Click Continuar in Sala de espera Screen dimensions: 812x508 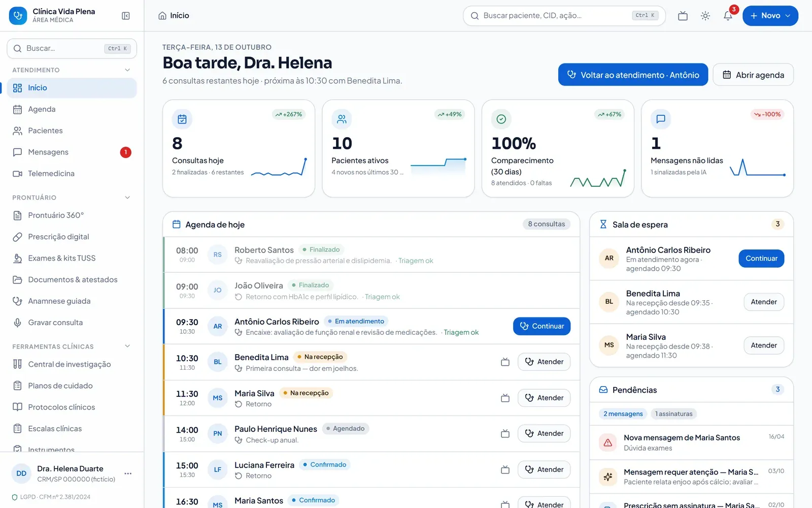[761, 259]
